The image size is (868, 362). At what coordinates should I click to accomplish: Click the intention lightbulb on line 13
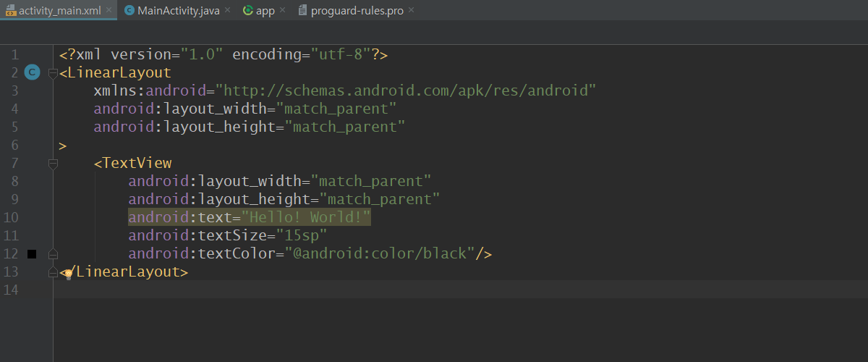[x=68, y=273]
